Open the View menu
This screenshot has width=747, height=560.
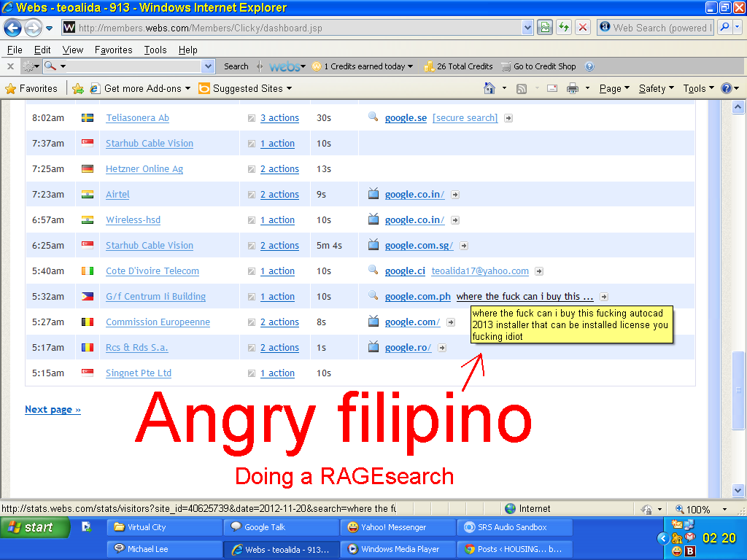73,50
